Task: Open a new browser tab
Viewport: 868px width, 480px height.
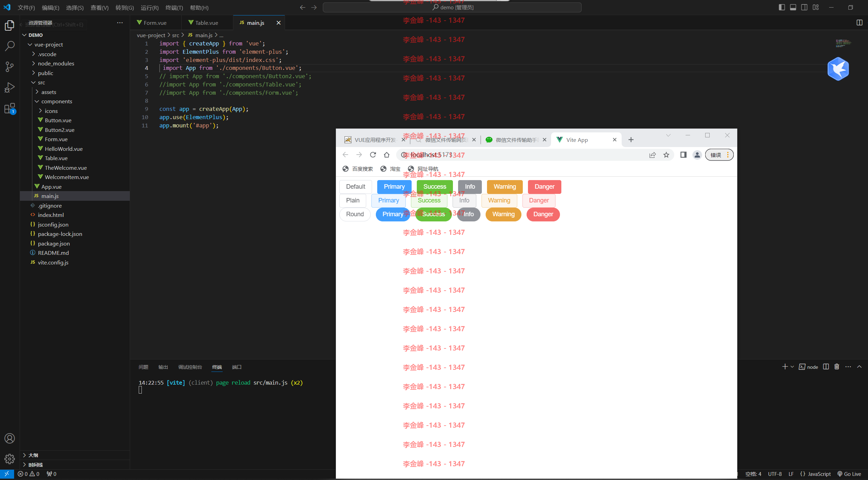Action: pyautogui.click(x=631, y=140)
